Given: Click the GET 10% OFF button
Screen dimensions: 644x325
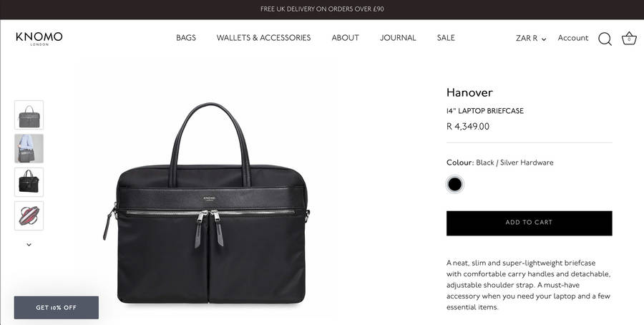Looking at the screenshot, I should [57, 307].
